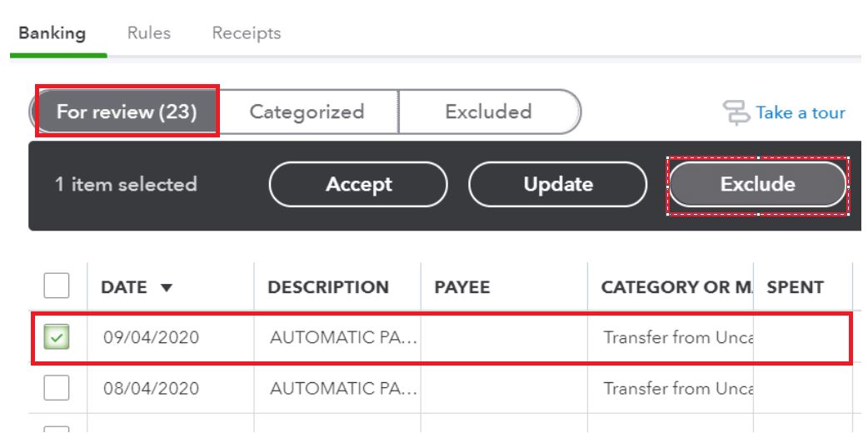Open the Rules tab
The width and height of the screenshot is (868, 443).
click(148, 33)
